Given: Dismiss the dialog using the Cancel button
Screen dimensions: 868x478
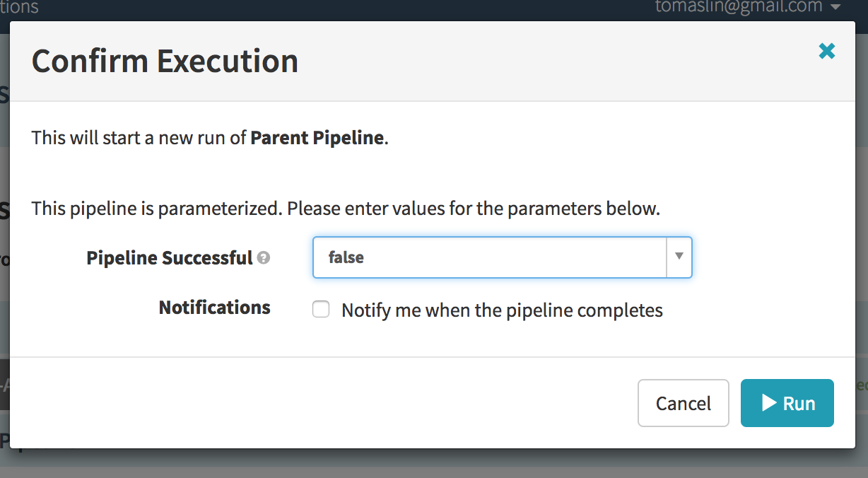Looking at the screenshot, I should coord(684,403).
